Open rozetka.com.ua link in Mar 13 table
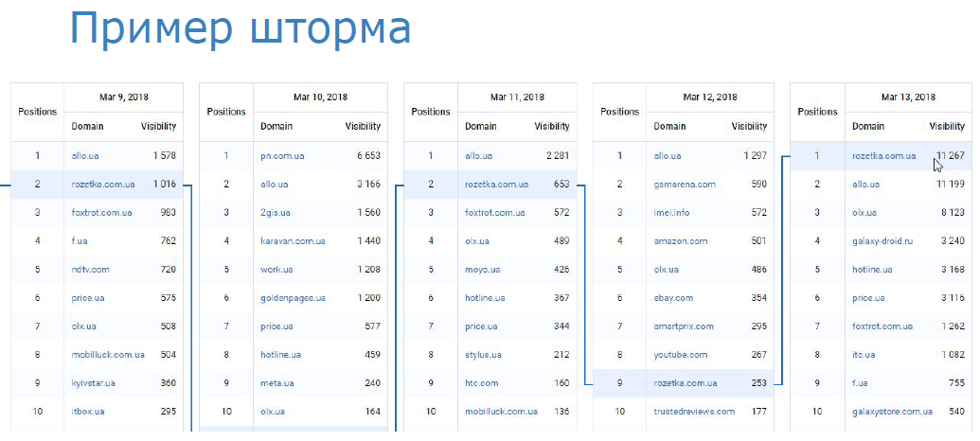 pos(883,155)
